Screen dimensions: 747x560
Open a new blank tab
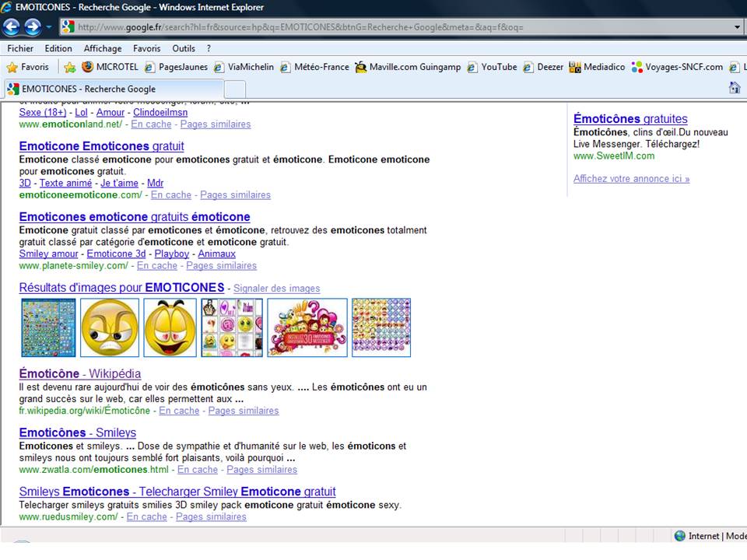235,89
